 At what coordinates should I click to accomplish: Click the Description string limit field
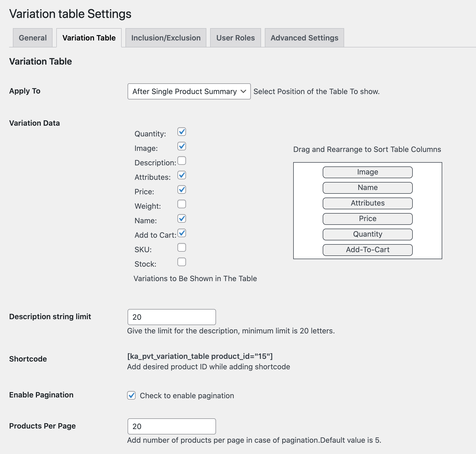[x=172, y=317]
